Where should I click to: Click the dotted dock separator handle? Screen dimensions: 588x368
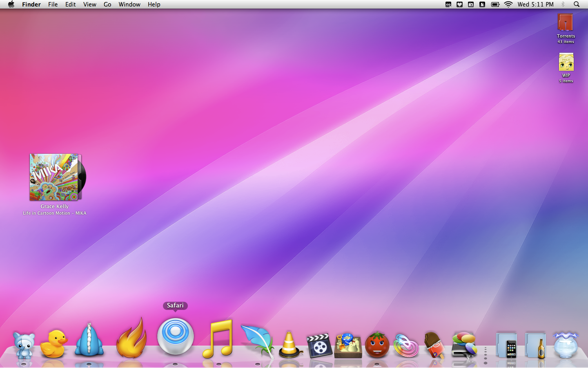point(486,355)
